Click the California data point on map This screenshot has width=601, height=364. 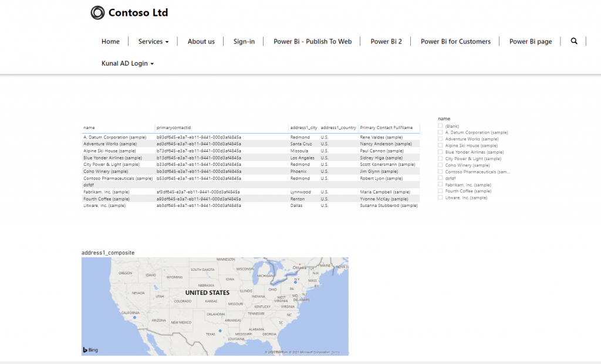134,317
